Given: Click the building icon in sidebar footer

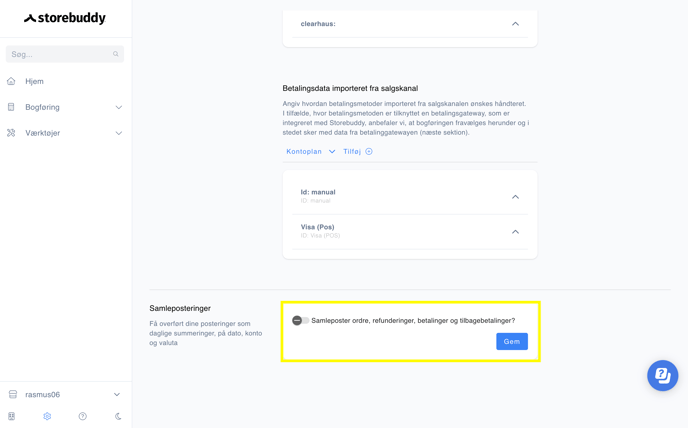Looking at the screenshot, I should (x=11, y=416).
